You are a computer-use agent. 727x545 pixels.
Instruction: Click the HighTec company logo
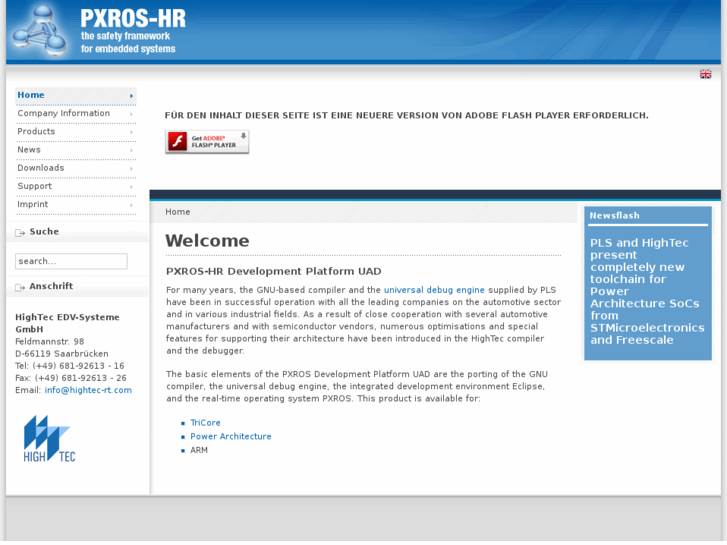click(49, 439)
